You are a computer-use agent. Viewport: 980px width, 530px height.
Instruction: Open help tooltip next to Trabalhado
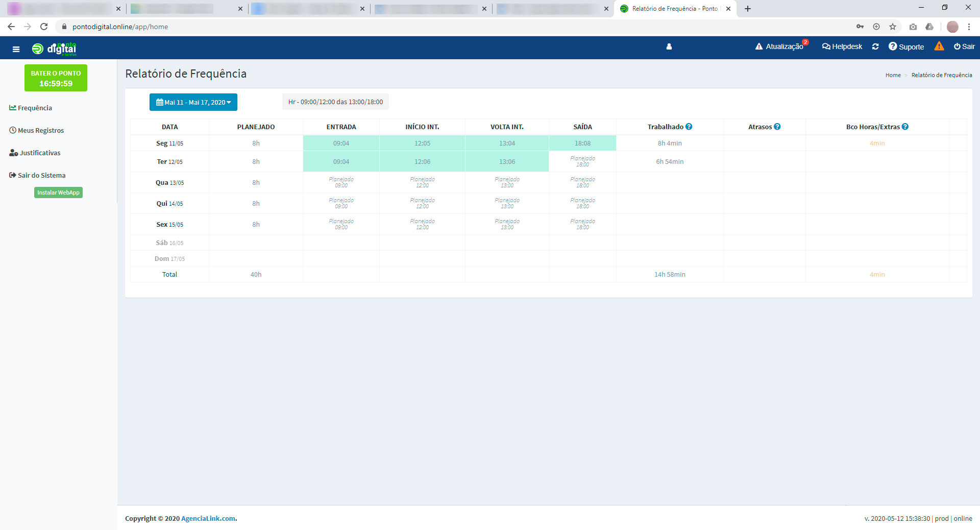689,127
